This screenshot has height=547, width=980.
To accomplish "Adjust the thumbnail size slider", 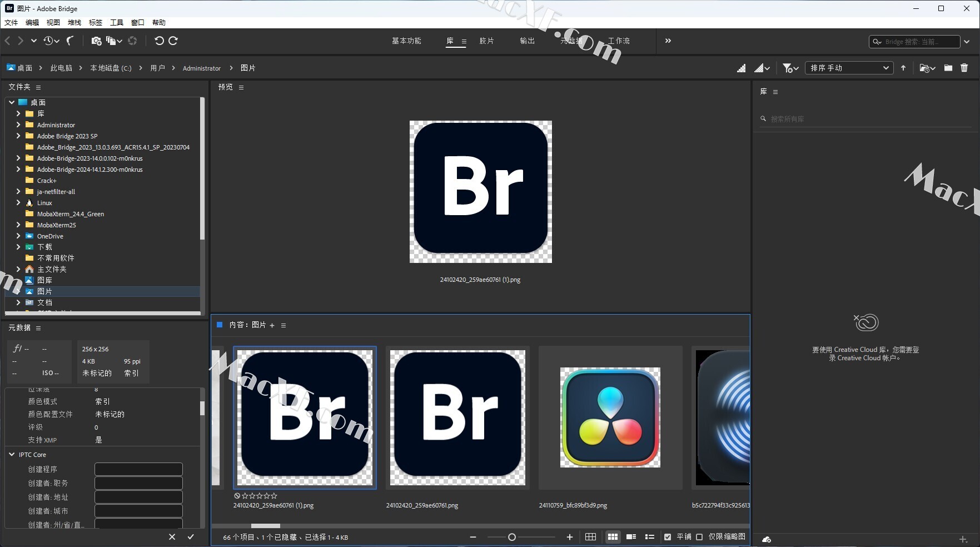I will click(x=512, y=537).
